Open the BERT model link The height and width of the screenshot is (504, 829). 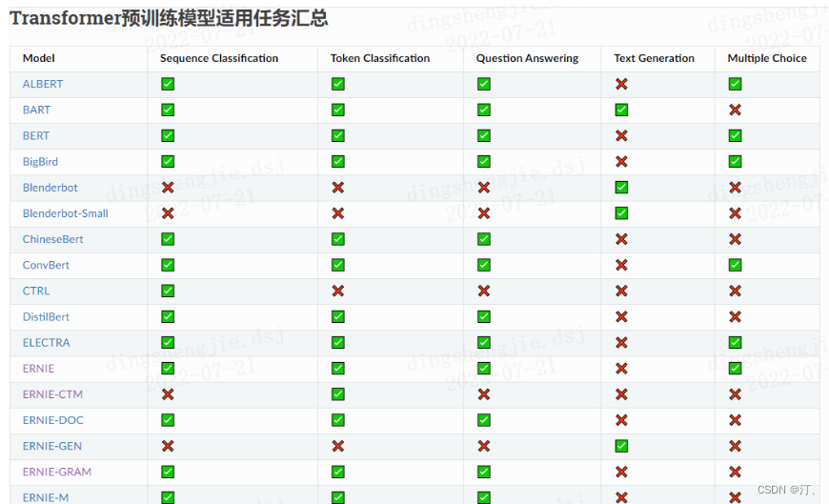coord(36,136)
